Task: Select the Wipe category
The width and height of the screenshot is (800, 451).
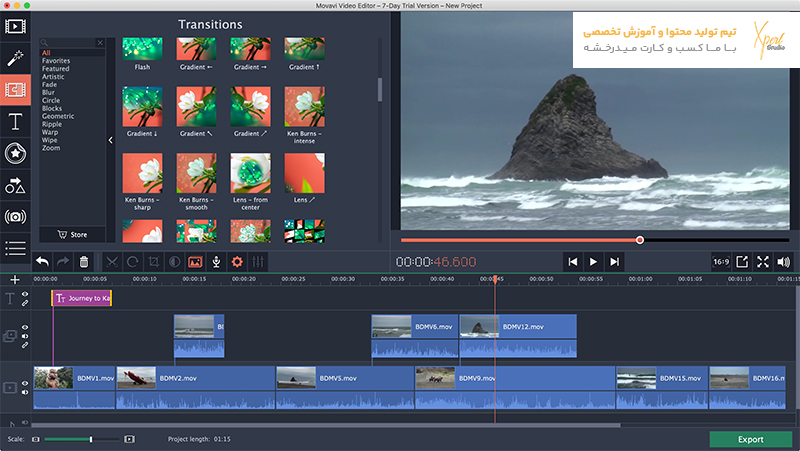Action: click(49, 140)
